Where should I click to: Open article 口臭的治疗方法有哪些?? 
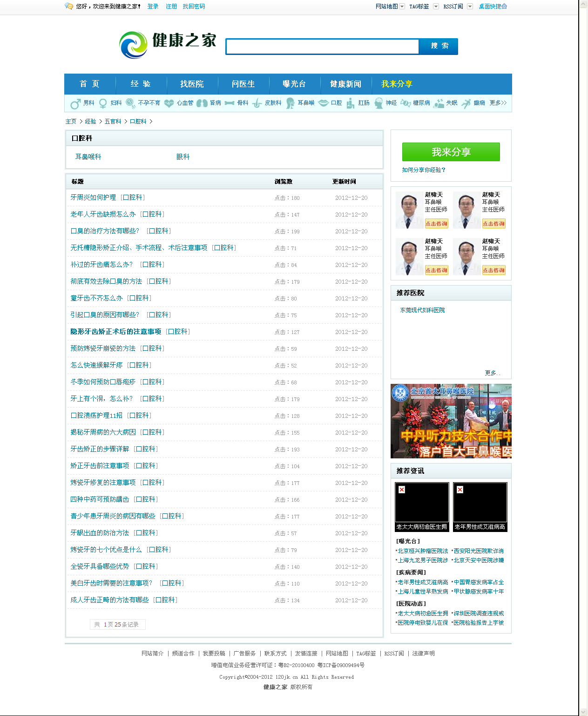point(105,231)
